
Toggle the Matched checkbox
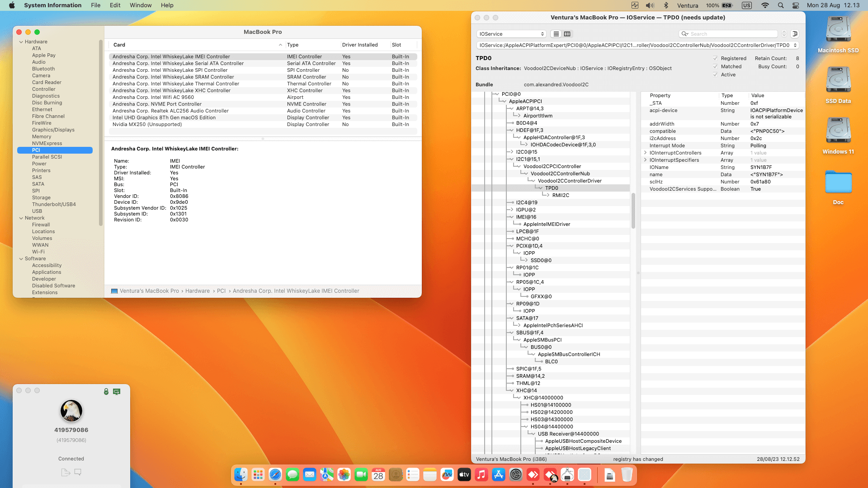(716, 66)
